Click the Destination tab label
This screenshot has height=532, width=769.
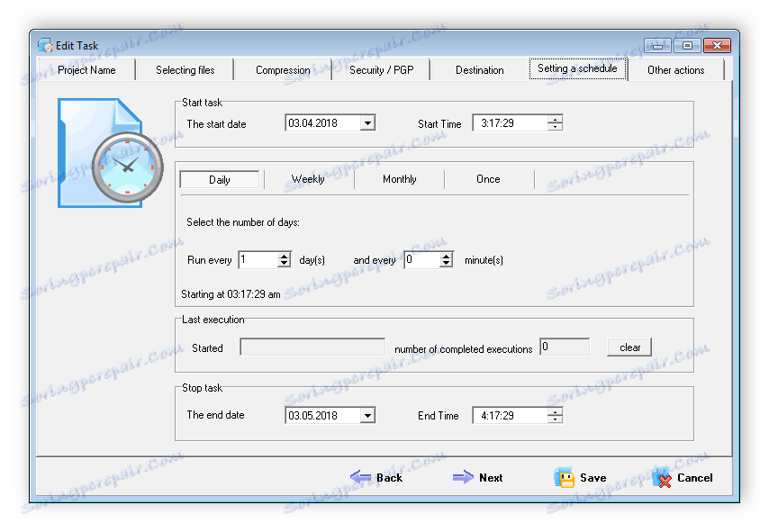point(479,69)
